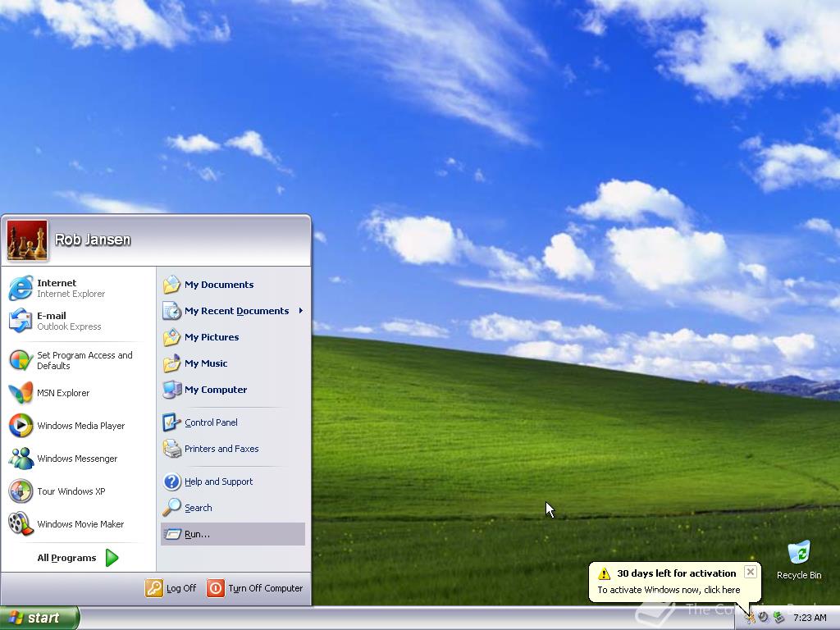Click "Windows Messenger" label
The image size is (840, 630).
tap(77, 459)
